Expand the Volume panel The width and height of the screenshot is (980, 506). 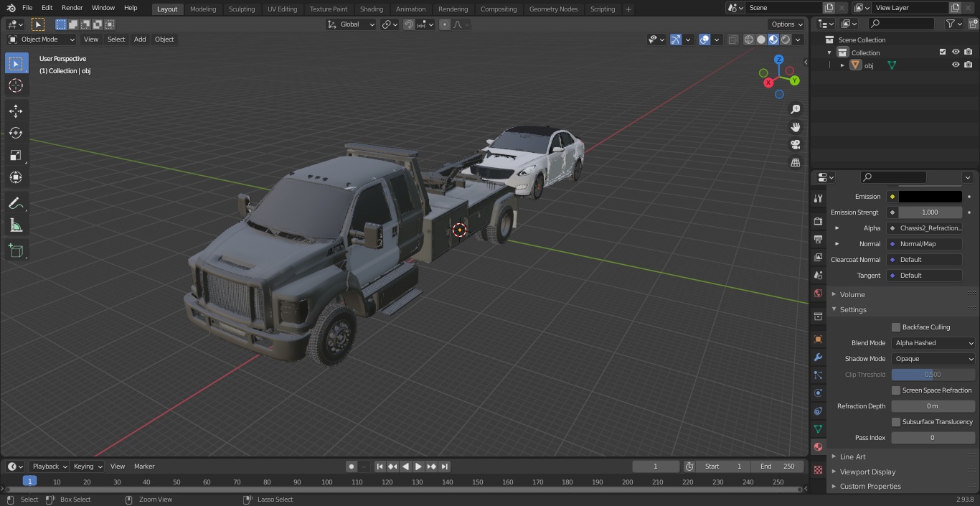pyautogui.click(x=852, y=294)
